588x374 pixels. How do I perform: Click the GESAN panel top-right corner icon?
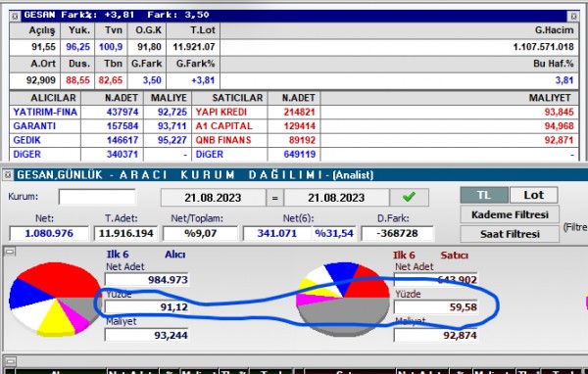[573, 16]
